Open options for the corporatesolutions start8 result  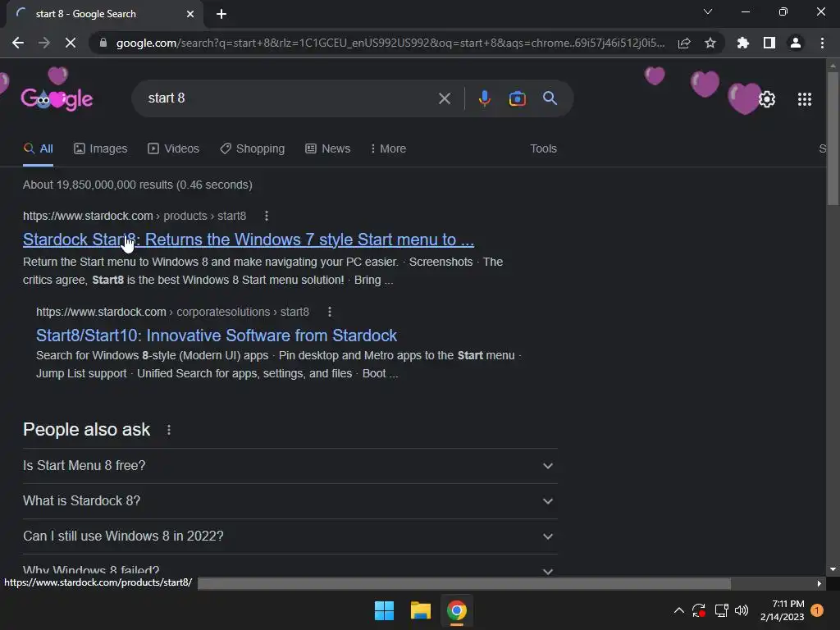click(x=330, y=312)
